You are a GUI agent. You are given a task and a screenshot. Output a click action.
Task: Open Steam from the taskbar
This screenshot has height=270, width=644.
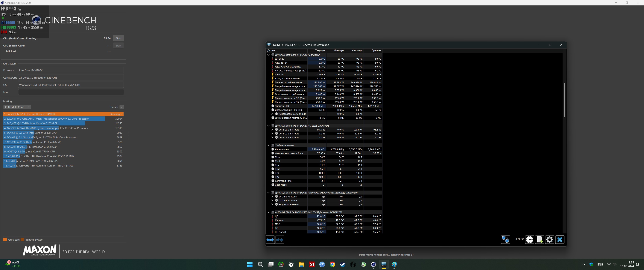343,265
